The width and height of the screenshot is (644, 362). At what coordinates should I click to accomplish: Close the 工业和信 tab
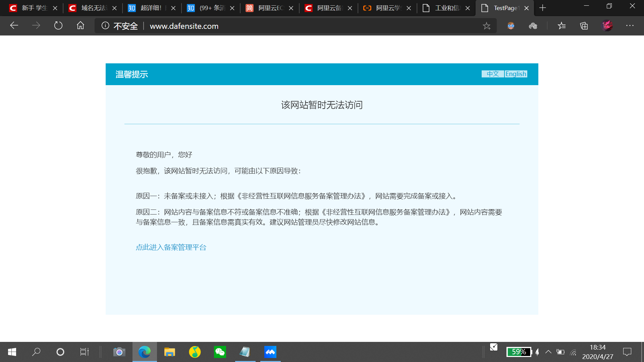(x=468, y=8)
